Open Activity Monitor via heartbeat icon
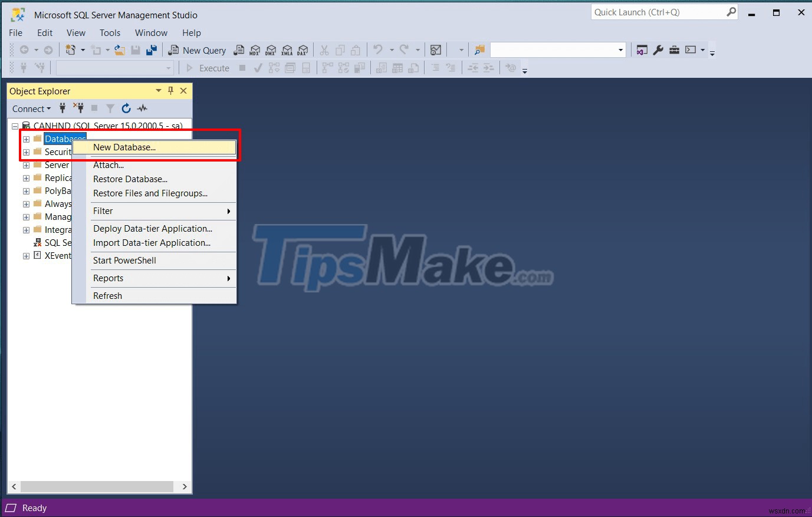 click(x=142, y=108)
